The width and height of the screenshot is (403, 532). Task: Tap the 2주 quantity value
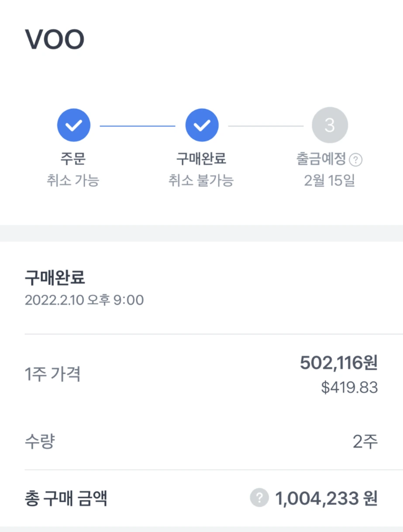click(365, 442)
